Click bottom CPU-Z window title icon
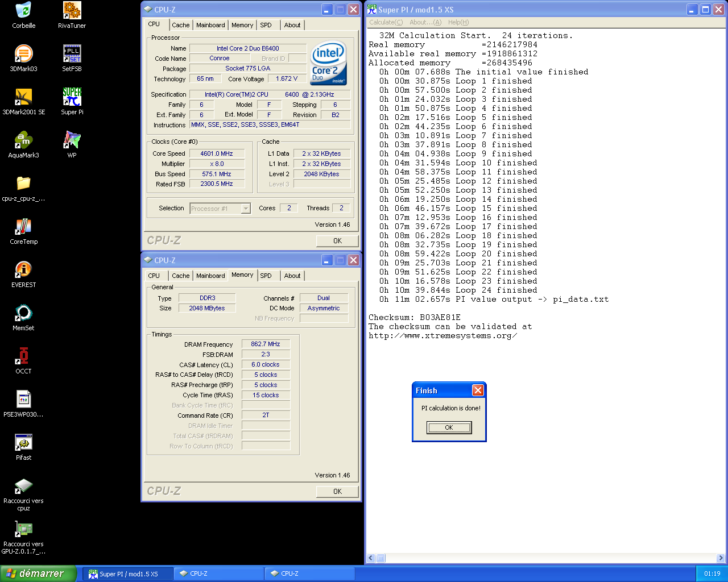The width and height of the screenshot is (728, 582). pyautogui.click(x=148, y=260)
